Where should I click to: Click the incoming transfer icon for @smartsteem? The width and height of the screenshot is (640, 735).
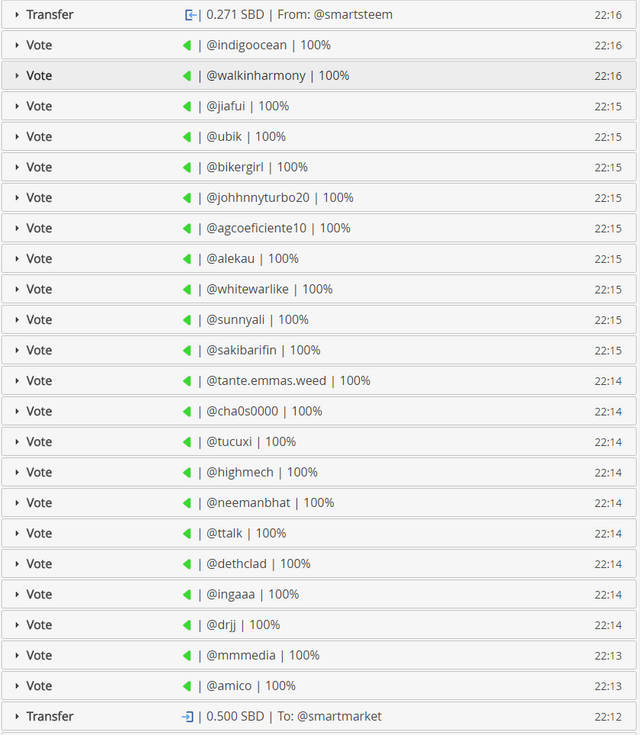click(x=190, y=15)
